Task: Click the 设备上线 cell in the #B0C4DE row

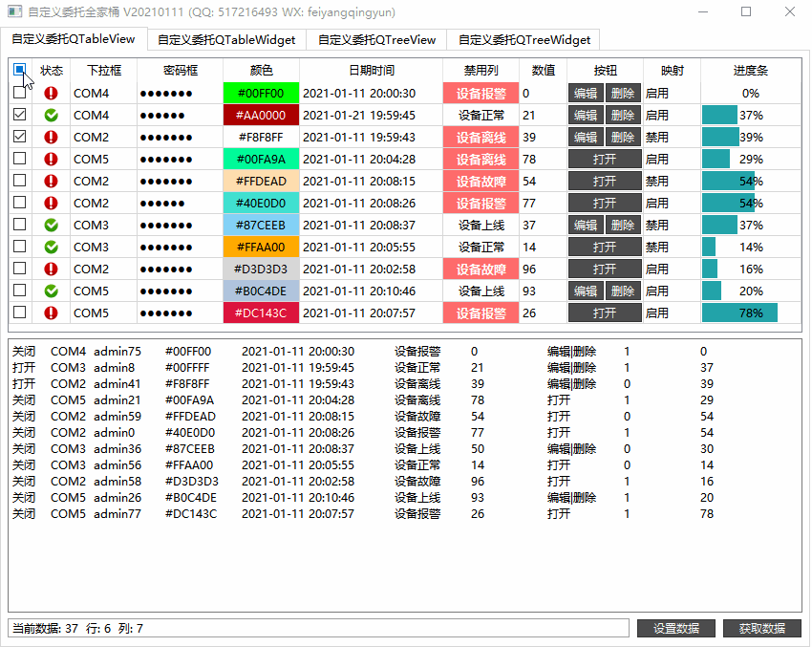Action: coord(481,291)
